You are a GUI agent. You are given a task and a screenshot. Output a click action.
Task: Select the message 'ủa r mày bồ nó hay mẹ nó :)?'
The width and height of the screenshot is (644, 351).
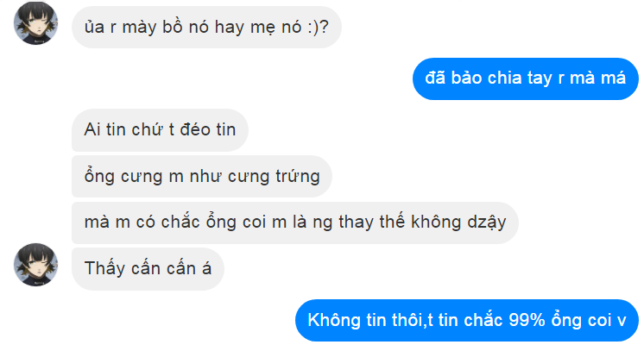(x=206, y=27)
